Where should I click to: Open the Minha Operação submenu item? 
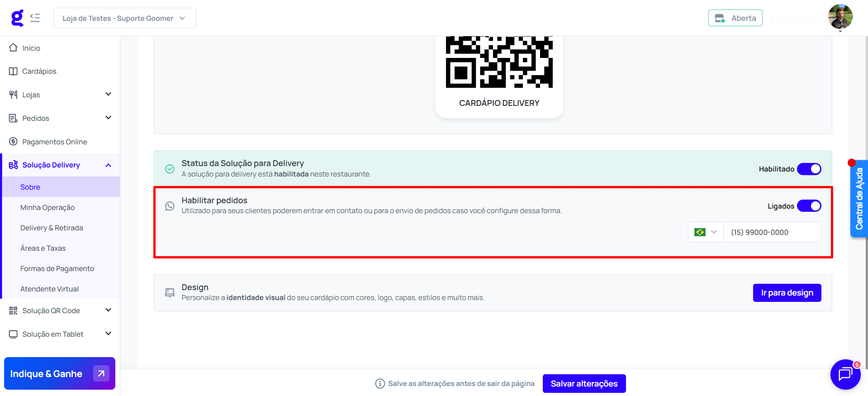pos(47,207)
